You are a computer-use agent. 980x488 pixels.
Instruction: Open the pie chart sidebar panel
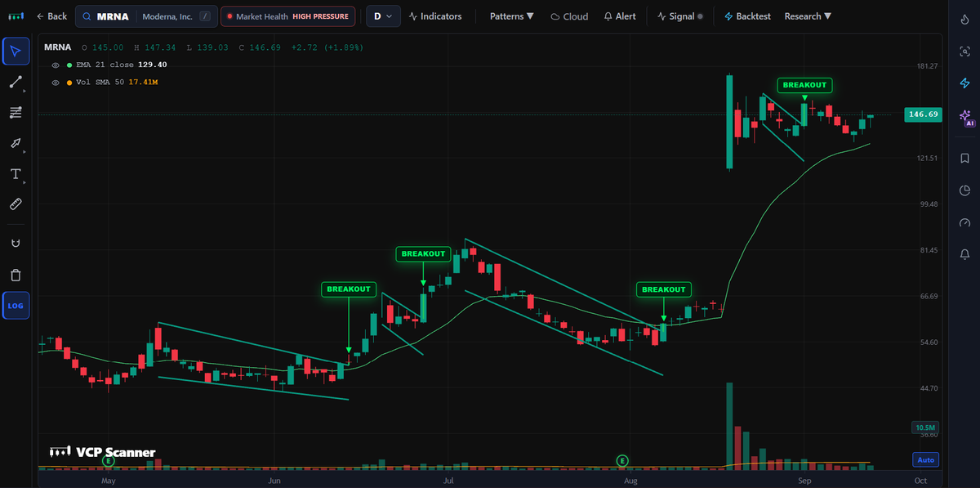click(x=964, y=190)
